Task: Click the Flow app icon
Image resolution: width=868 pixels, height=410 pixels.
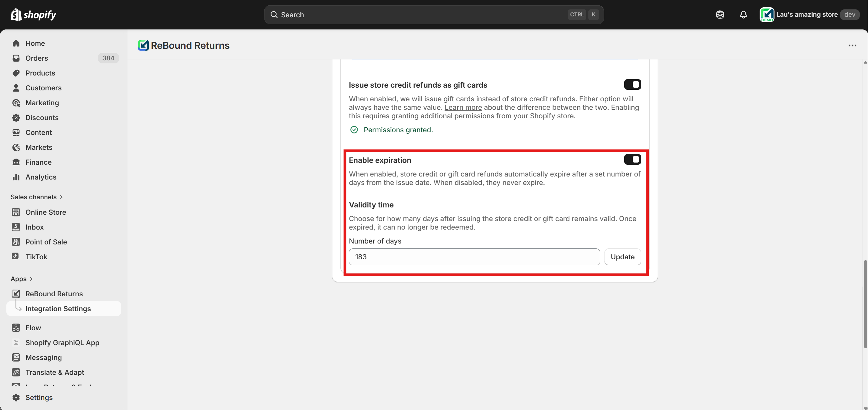Action: point(16,328)
